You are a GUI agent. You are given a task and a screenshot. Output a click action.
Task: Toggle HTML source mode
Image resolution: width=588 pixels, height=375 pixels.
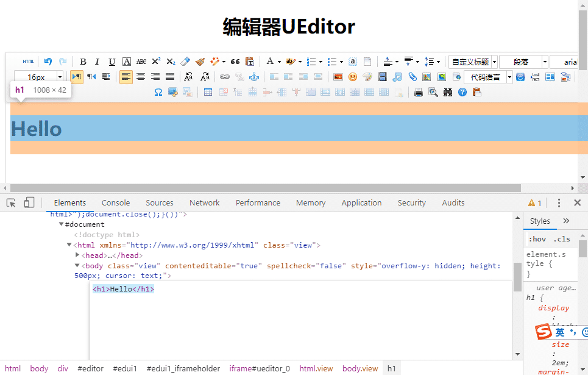click(28, 61)
